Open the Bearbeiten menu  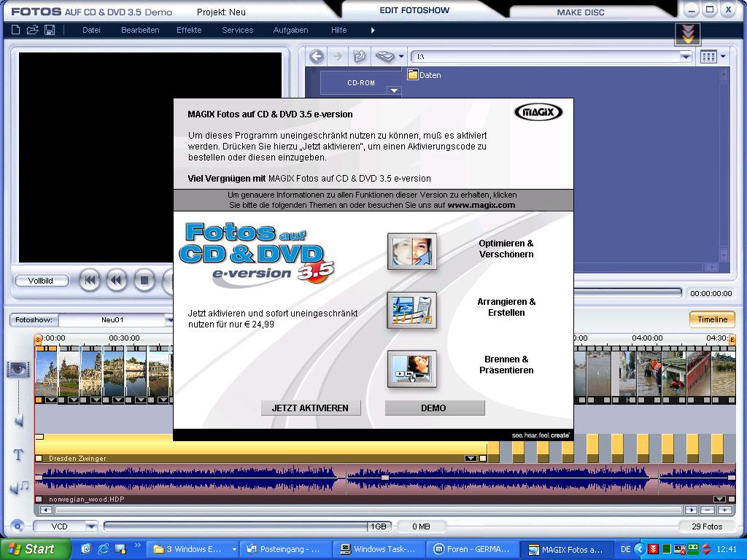[140, 30]
